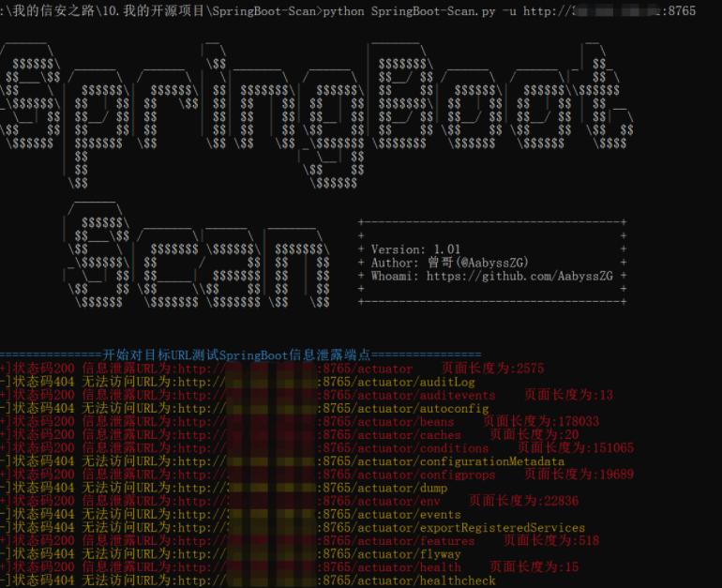Click the actuator/auditLog 404 line
This screenshot has width=722, height=588.
click(x=237, y=382)
